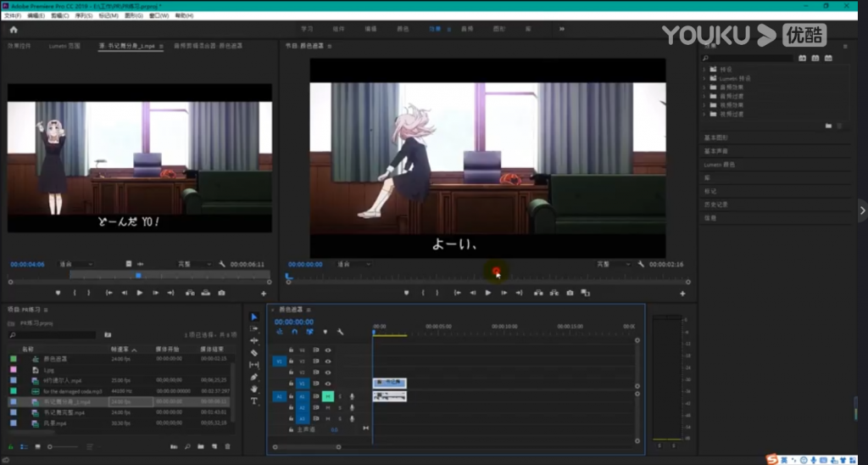868x465 pixels.
Task: Select the Track Select Forward tool
Action: click(x=254, y=328)
